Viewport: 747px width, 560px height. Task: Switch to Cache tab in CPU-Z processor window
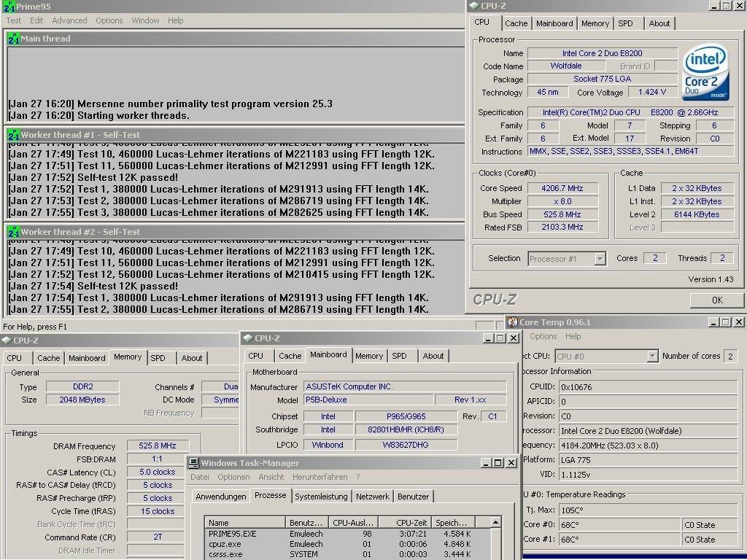coord(516,23)
